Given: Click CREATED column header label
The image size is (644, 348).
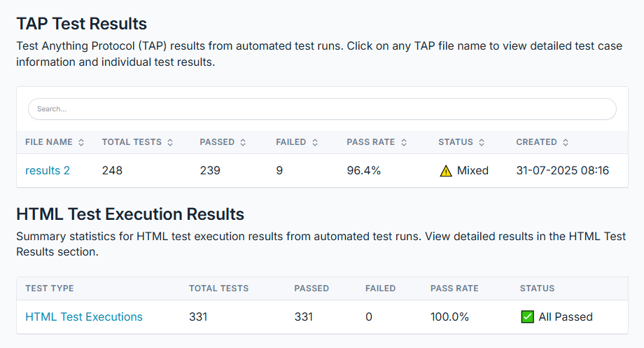Looking at the screenshot, I should (x=536, y=142).
